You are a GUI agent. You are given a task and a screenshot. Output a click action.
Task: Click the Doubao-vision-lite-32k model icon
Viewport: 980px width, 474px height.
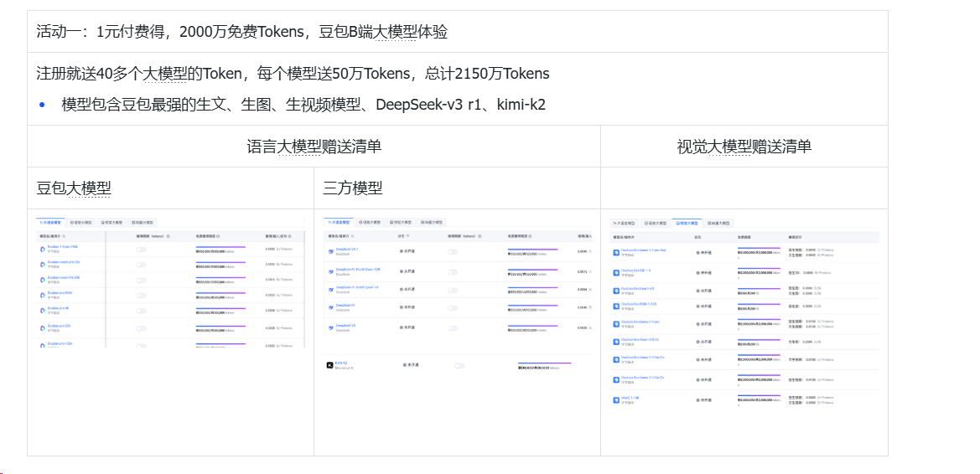click(x=43, y=280)
